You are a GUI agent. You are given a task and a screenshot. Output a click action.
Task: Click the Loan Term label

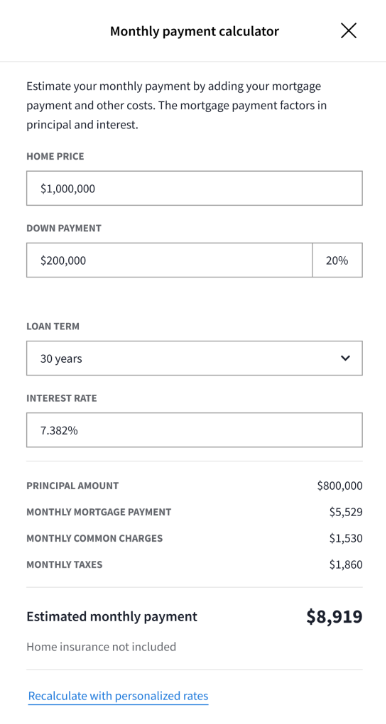point(53,326)
